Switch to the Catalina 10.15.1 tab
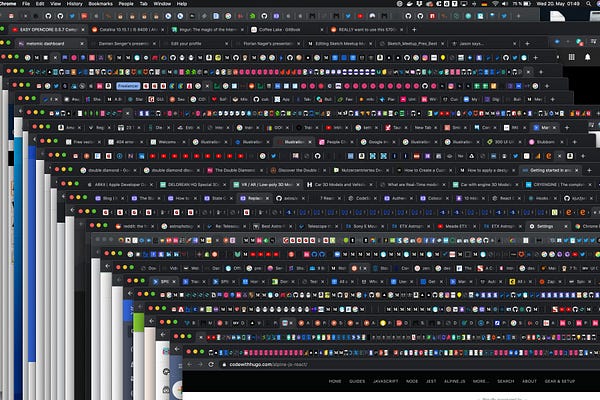The width and height of the screenshot is (600, 400). coord(128,29)
